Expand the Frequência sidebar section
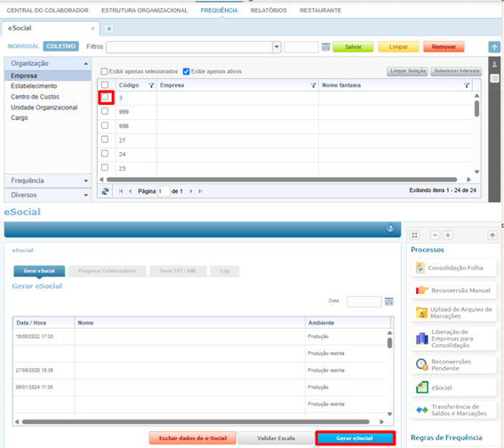Viewport: 504px width, 448px height. tap(48, 180)
